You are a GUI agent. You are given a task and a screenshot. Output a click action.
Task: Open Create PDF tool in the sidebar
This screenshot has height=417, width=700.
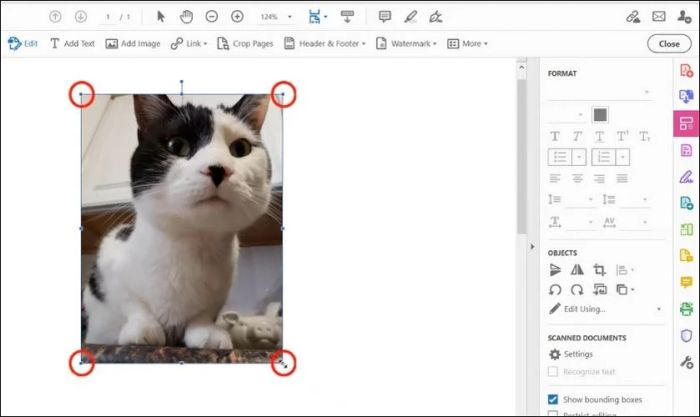[686, 71]
